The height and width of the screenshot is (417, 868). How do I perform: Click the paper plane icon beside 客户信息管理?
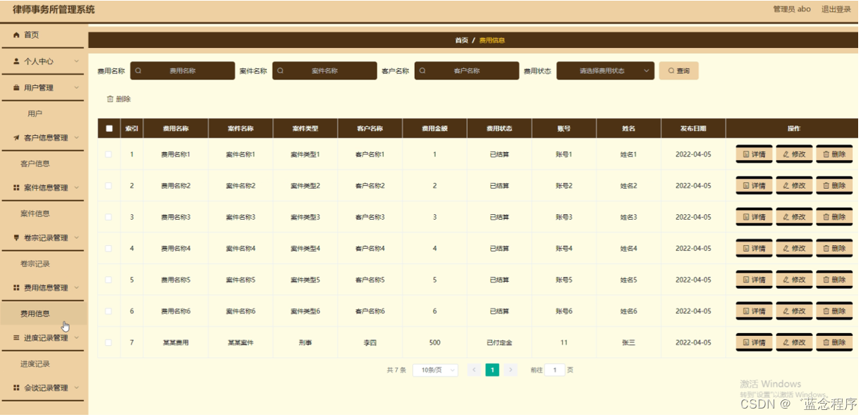(x=16, y=138)
